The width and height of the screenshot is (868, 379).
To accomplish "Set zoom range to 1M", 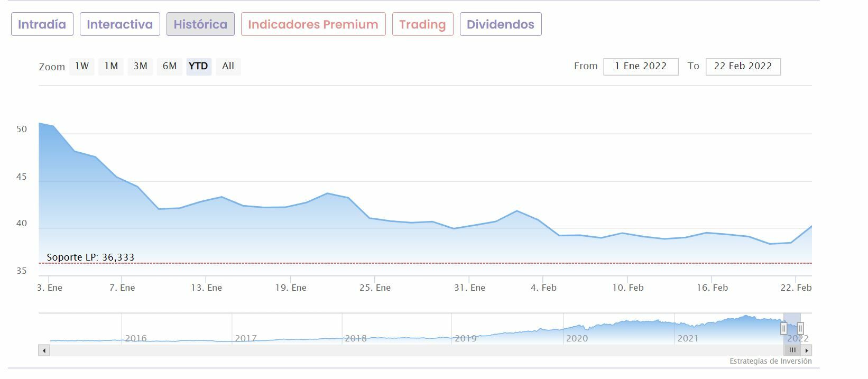I will [111, 67].
